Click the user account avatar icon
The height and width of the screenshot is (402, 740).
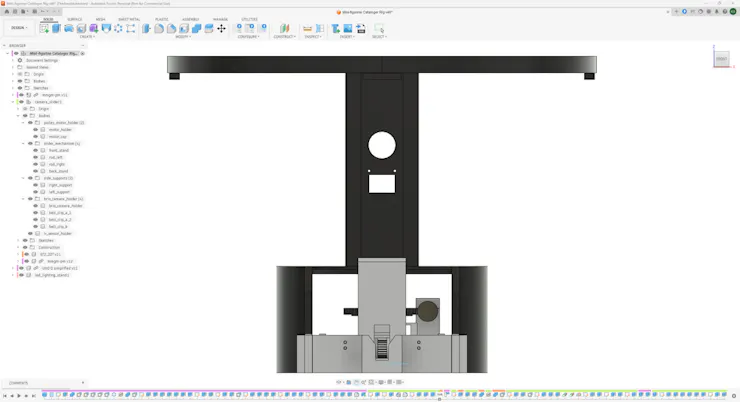click(x=733, y=11)
